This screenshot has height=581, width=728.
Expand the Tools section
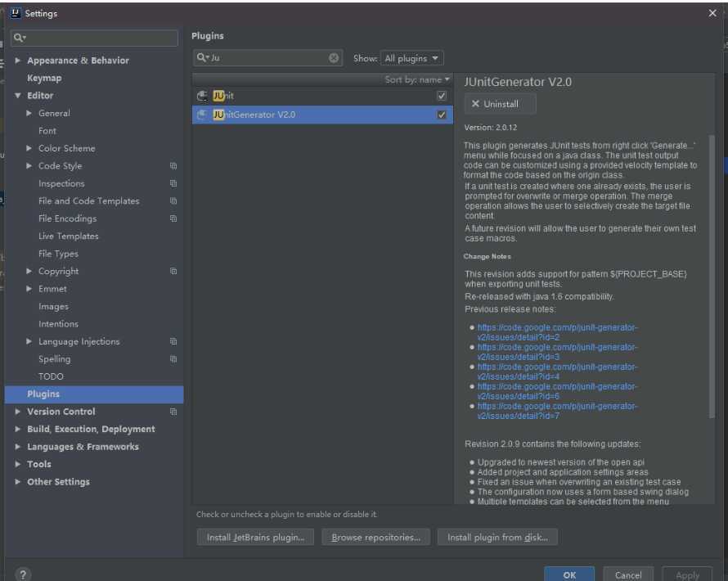[x=18, y=465]
